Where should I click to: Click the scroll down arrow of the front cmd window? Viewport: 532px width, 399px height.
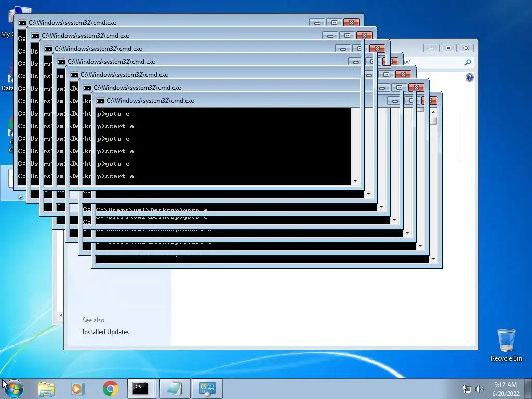433,259
